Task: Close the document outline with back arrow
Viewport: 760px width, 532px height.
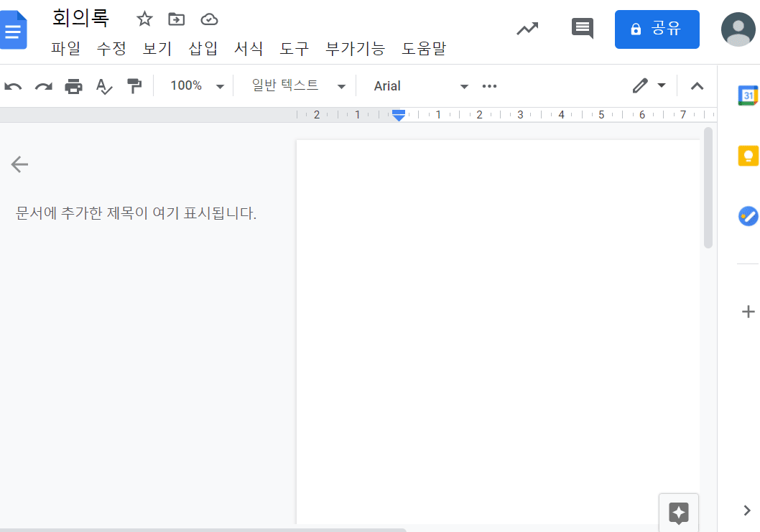Action: (x=20, y=164)
